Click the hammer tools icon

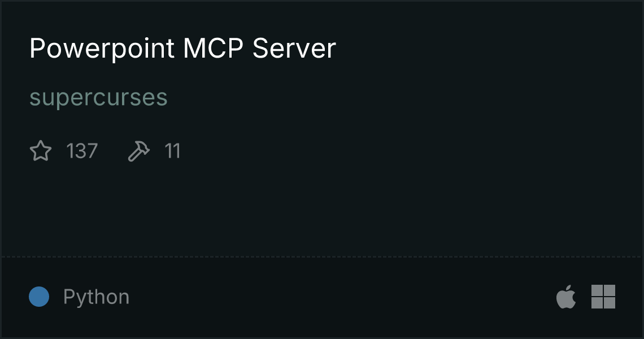point(139,151)
